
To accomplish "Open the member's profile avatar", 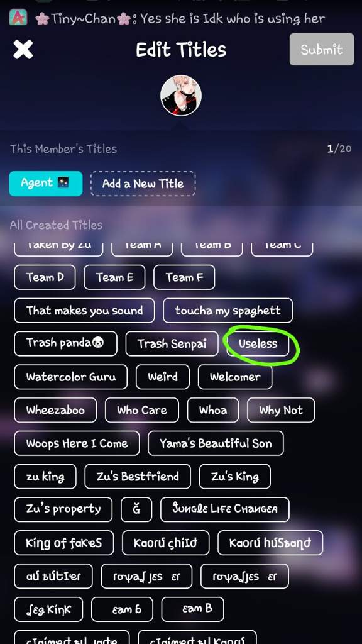I will 181,96.
